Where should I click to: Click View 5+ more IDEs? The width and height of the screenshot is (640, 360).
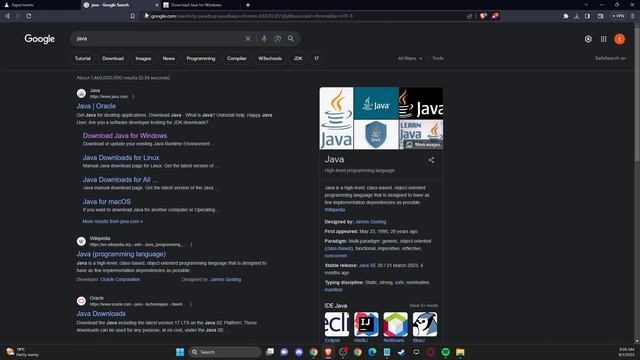tap(424, 306)
